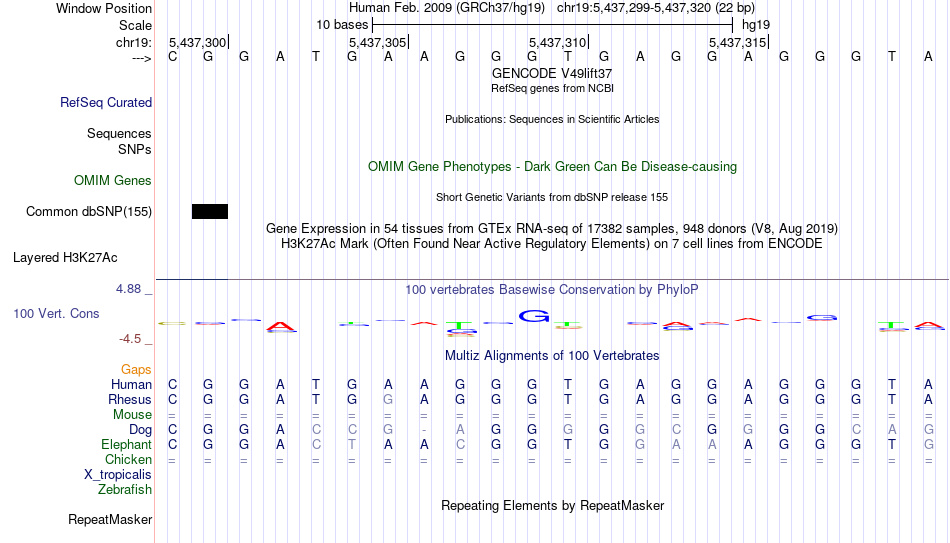This screenshot has width=950, height=543.
Task: Click the 4.88 conservation axis maximum
Action: point(129,289)
